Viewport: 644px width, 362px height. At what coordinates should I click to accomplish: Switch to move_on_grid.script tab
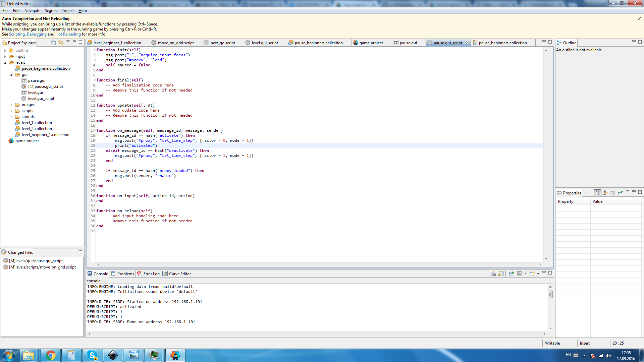tap(176, 43)
